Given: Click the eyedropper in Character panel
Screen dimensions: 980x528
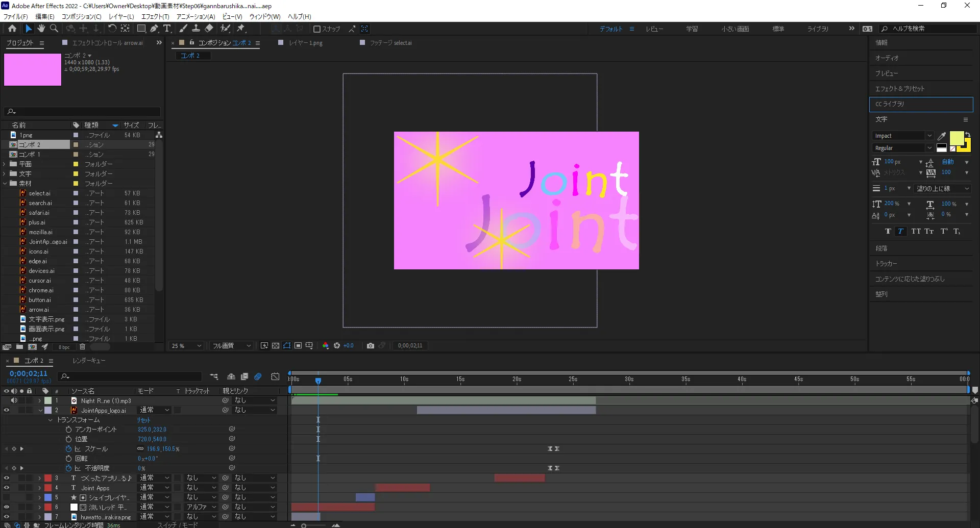Looking at the screenshot, I should pos(942,136).
